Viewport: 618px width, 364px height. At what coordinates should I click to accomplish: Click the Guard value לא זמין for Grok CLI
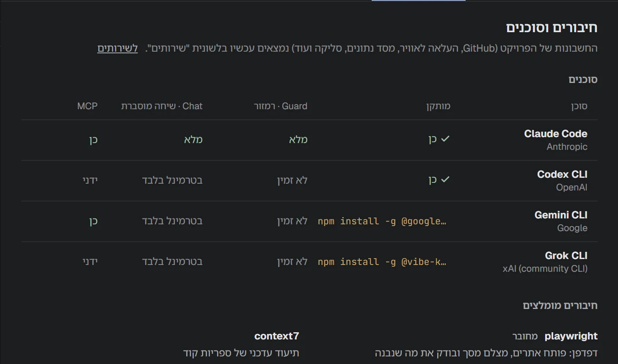pyautogui.click(x=292, y=262)
